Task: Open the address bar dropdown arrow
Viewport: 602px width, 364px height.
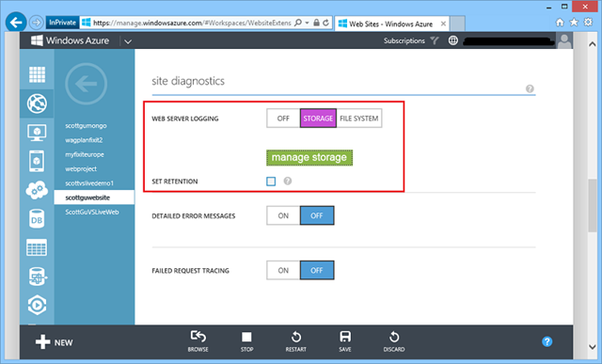Action: point(308,23)
